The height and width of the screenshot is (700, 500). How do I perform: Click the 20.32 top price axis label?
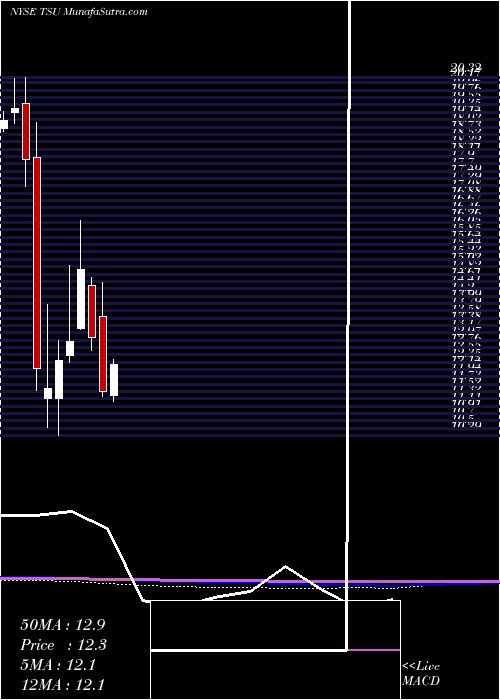click(466, 68)
